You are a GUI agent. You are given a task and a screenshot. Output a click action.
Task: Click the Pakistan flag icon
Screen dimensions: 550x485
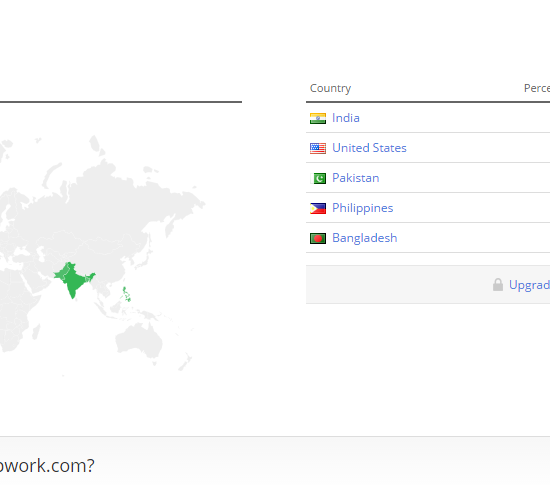click(318, 178)
